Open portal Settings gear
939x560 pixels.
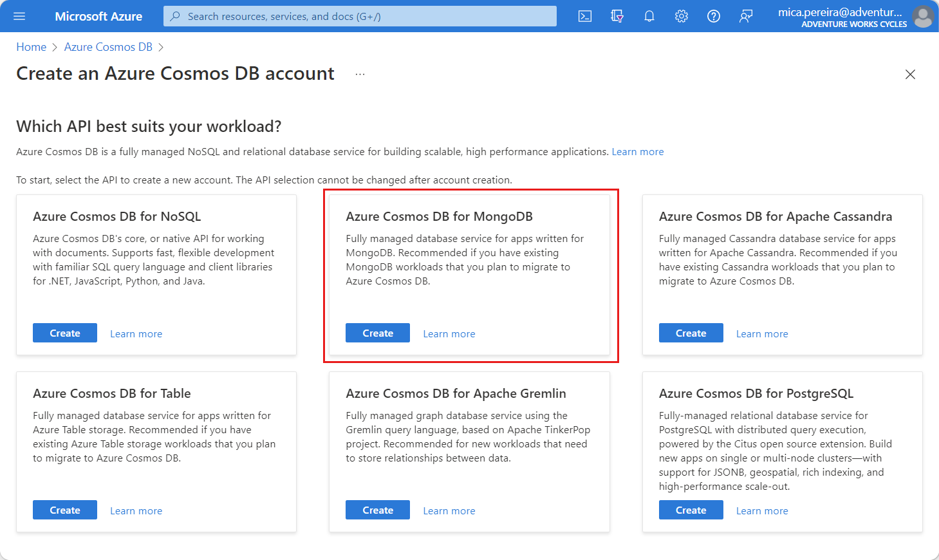pyautogui.click(x=681, y=16)
